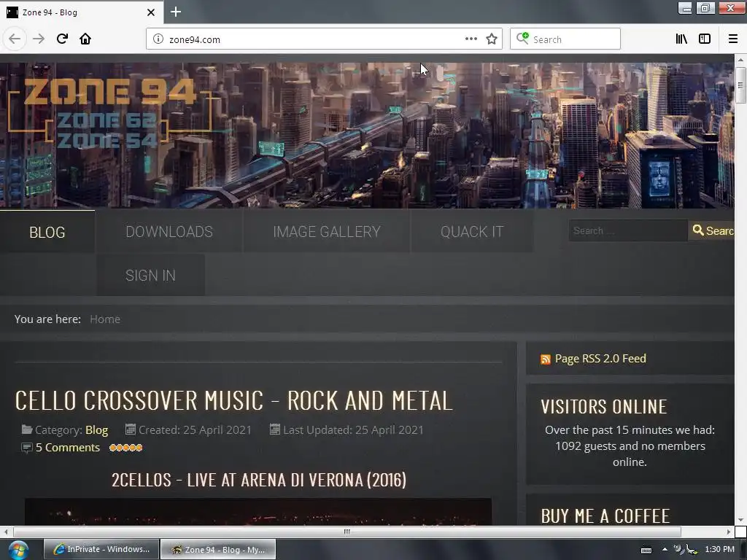Click the 2CELLOS Live at Arena heading
The image size is (747, 560).
[x=259, y=480]
